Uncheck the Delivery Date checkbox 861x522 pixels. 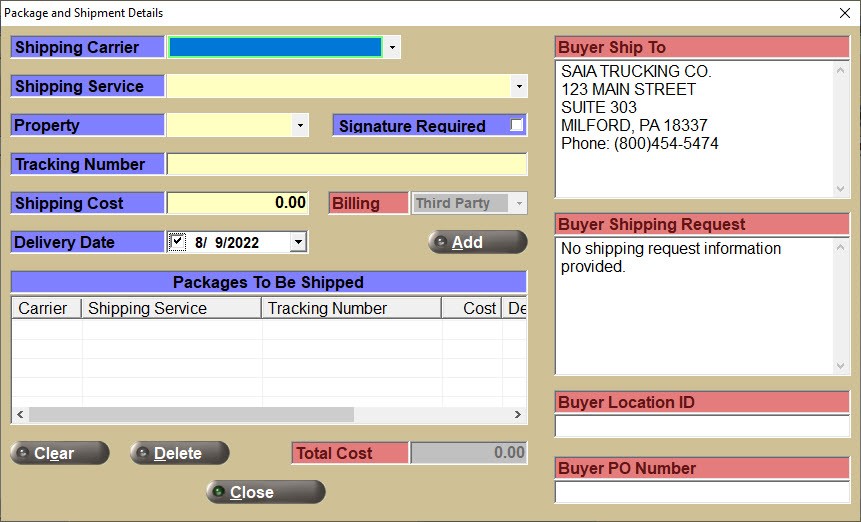[x=178, y=242]
